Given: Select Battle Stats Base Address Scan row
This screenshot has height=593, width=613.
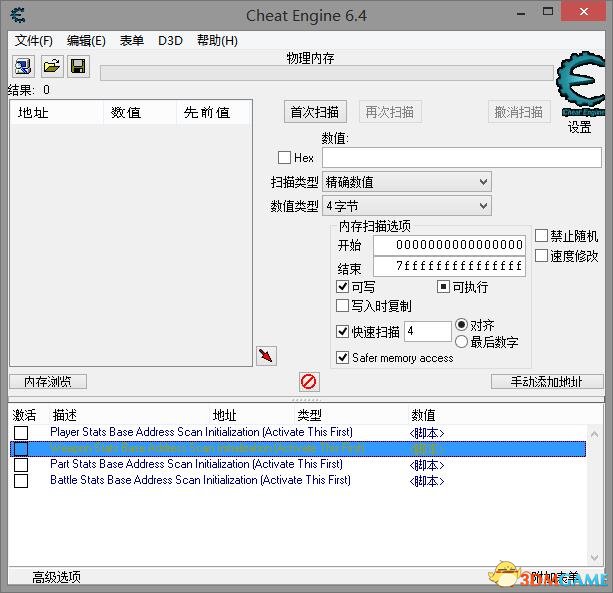Looking at the screenshot, I should coord(298,481).
